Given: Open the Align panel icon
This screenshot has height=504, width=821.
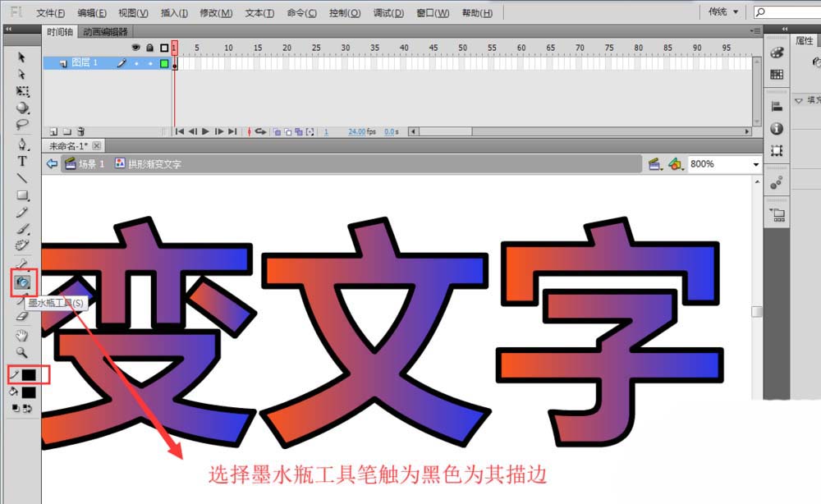Looking at the screenshot, I should pyautogui.click(x=777, y=106).
